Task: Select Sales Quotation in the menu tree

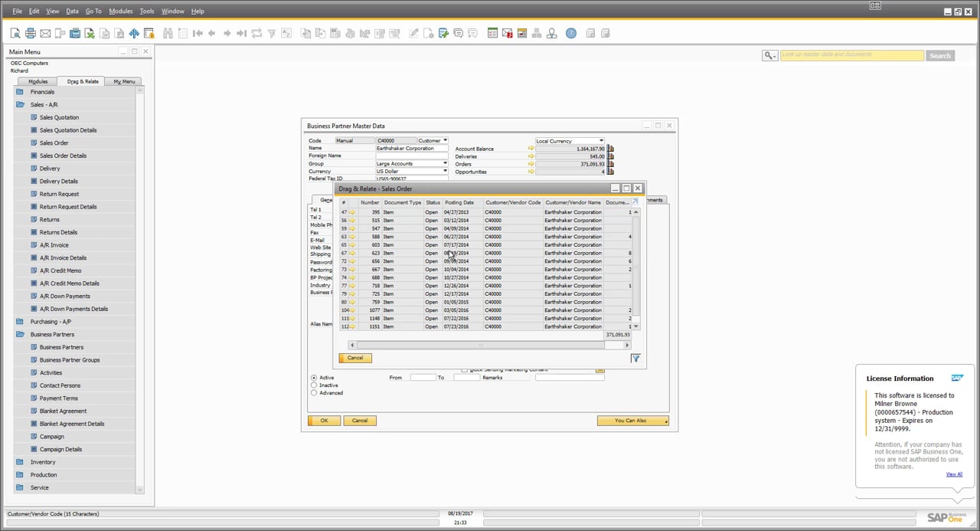Action: 59,117
